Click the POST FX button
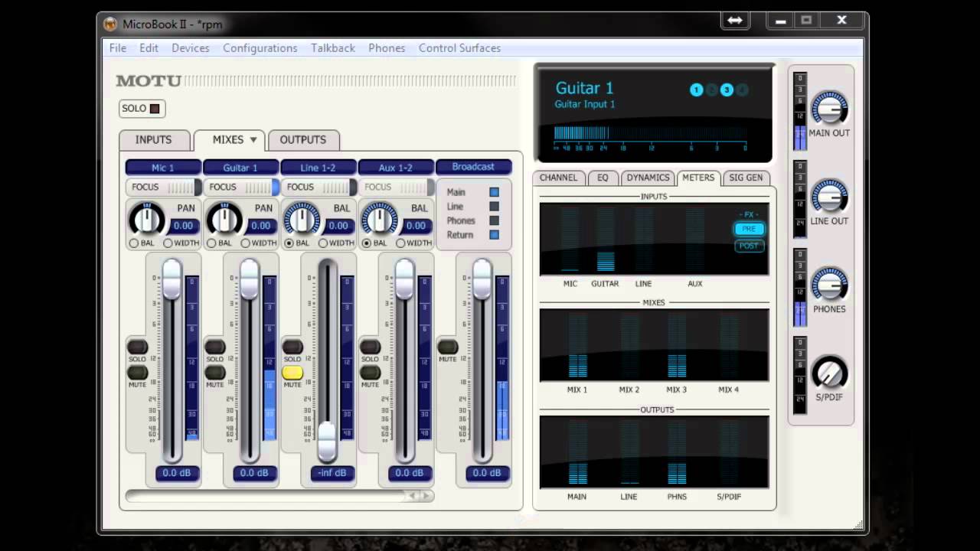Screen dimensions: 980x551 coord(749,246)
